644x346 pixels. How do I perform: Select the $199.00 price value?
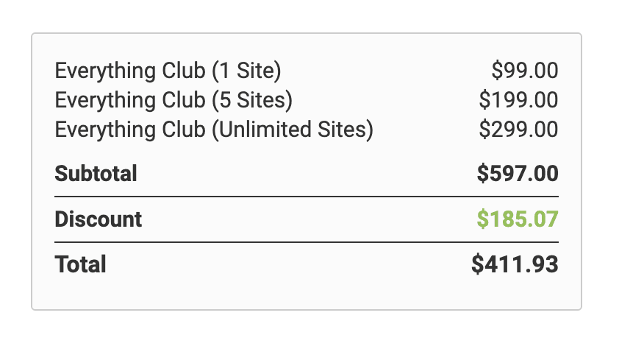[x=518, y=100]
